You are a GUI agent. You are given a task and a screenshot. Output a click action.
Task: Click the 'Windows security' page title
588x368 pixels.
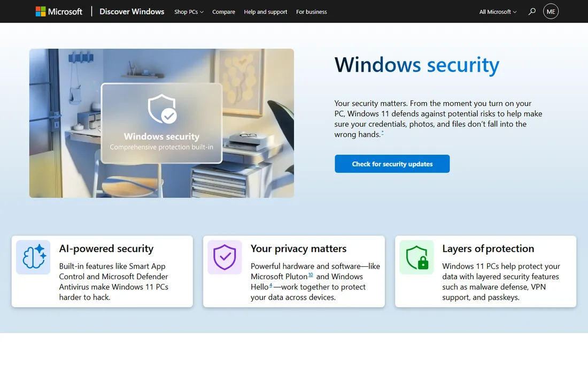pyautogui.click(x=416, y=65)
